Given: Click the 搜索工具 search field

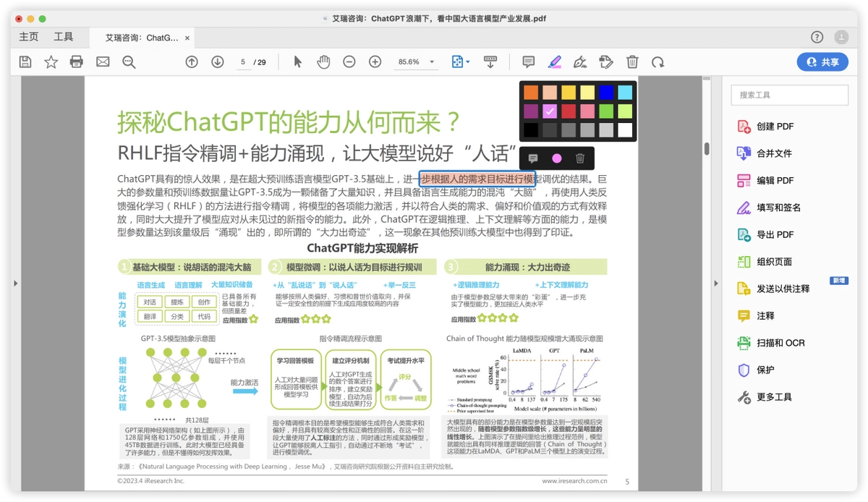Looking at the screenshot, I should [x=789, y=95].
